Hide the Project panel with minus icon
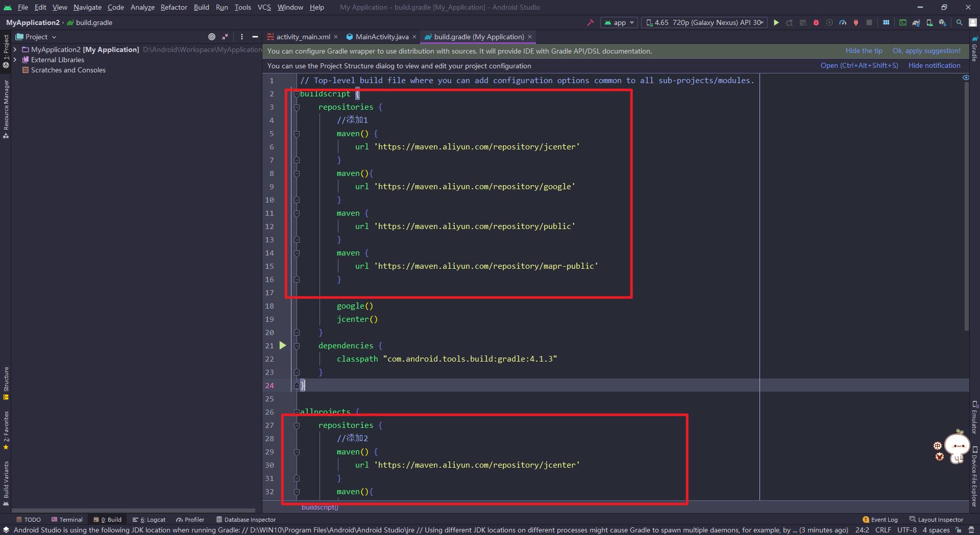This screenshot has width=980, height=535. pos(255,37)
